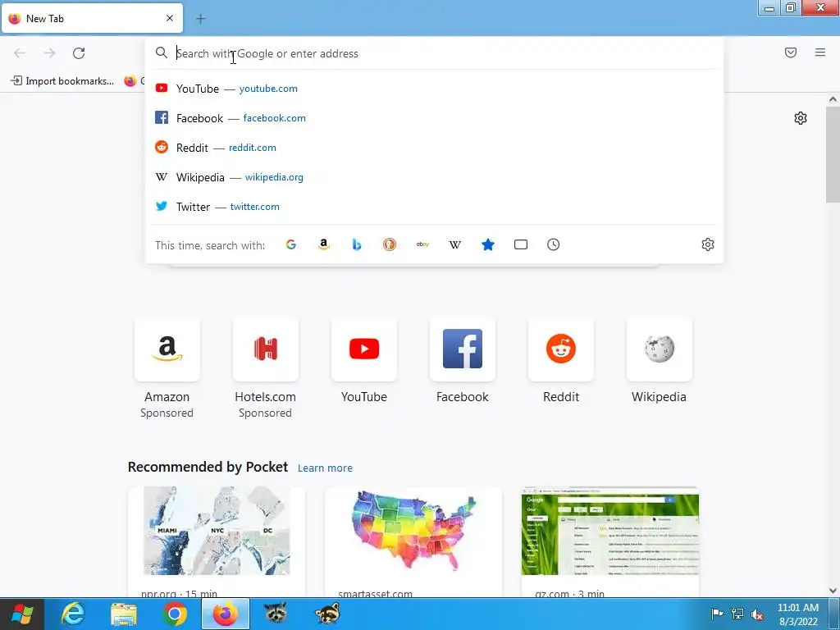Click the raccoon with scarf taskbar icon
This screenshot has height=630, width=840.
coord(327,614)
